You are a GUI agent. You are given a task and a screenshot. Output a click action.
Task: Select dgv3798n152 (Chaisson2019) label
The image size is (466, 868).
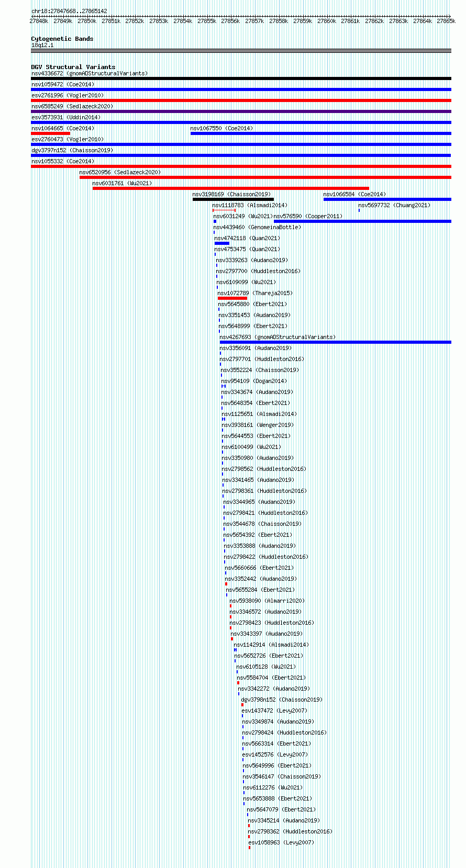(x=282, y=700)
